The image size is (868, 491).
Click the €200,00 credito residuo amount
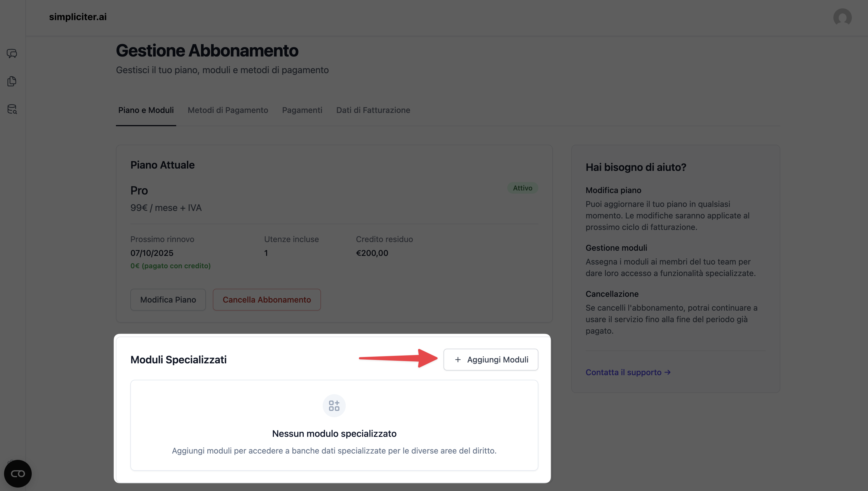tap(372, 253)
